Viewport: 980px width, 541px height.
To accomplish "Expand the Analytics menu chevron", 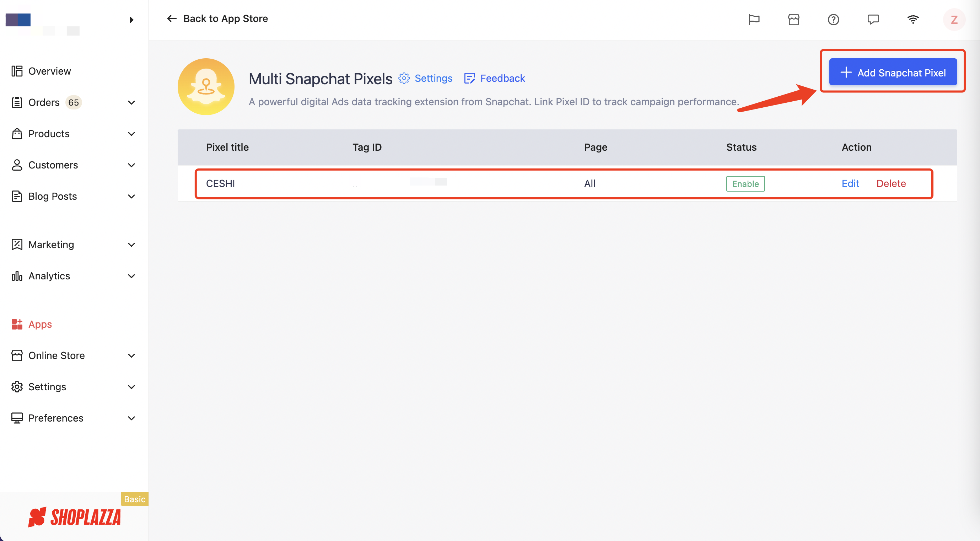I will click(131, 276).
